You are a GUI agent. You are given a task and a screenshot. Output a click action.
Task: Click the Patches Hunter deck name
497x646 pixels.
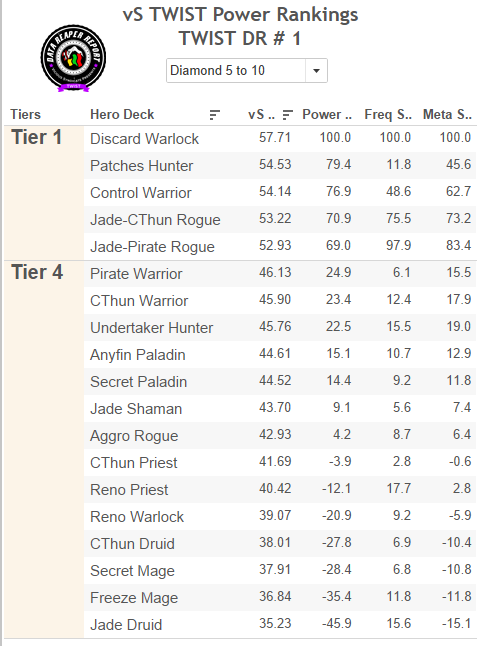[141, 166]
